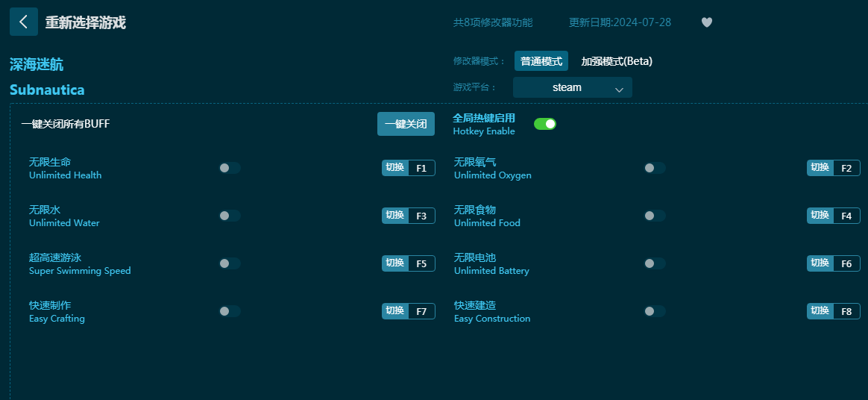Click the 深海迷航 game name
Viewport: 868px width, 400px height.
37,65
